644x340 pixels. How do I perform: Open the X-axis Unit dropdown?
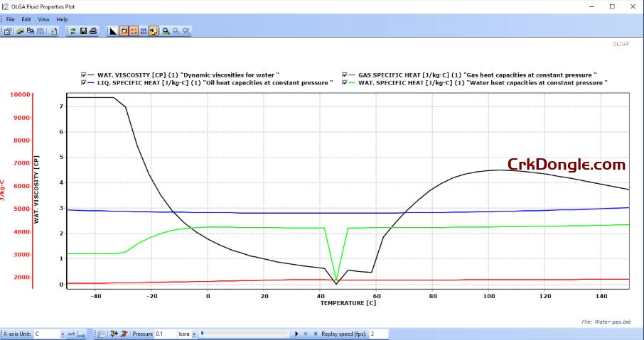tap(63, 334)
